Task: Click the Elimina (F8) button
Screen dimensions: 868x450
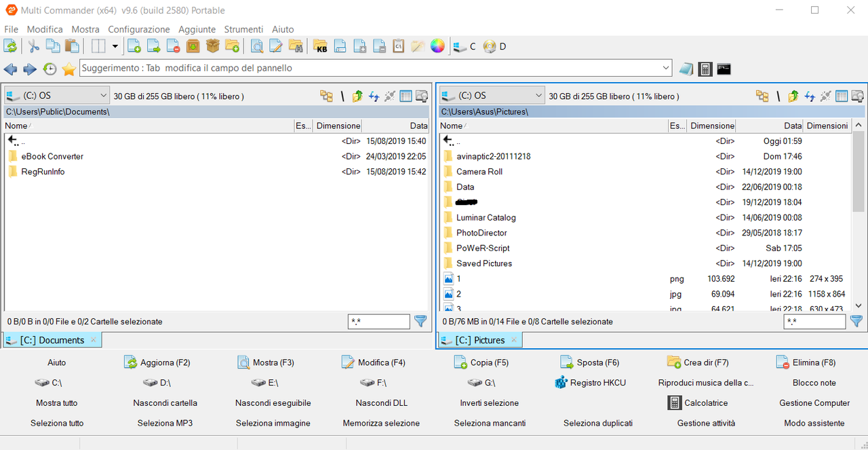Action: click(x=806, y=362)
